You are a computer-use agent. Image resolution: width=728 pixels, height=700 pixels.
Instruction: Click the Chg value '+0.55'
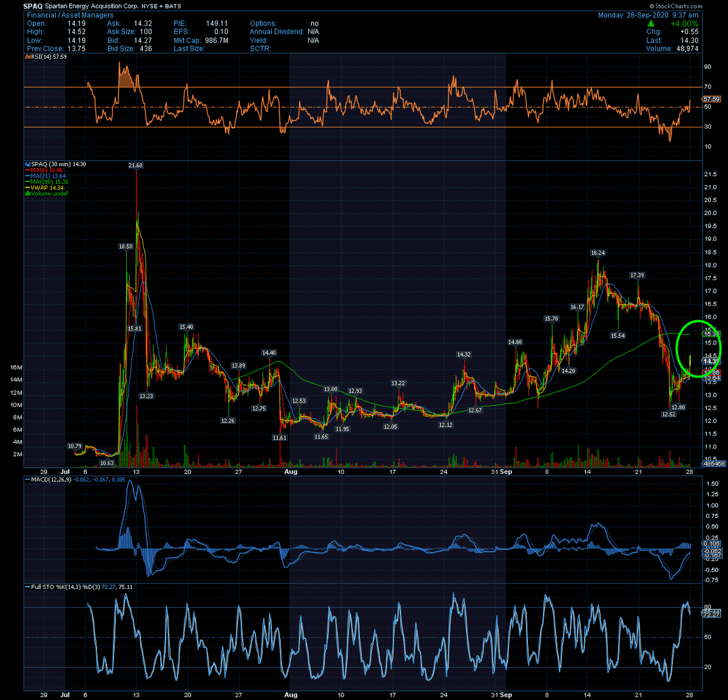point(689,32)
